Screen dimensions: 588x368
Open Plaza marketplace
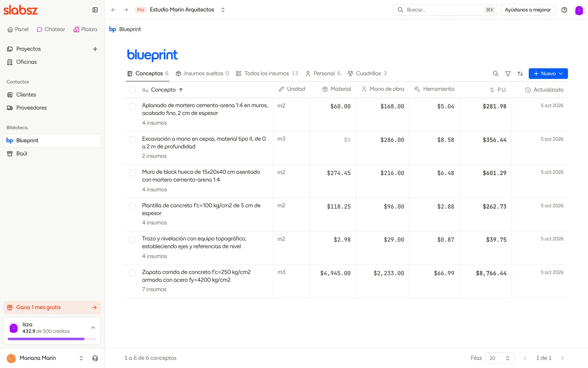[x=85, y=29]
